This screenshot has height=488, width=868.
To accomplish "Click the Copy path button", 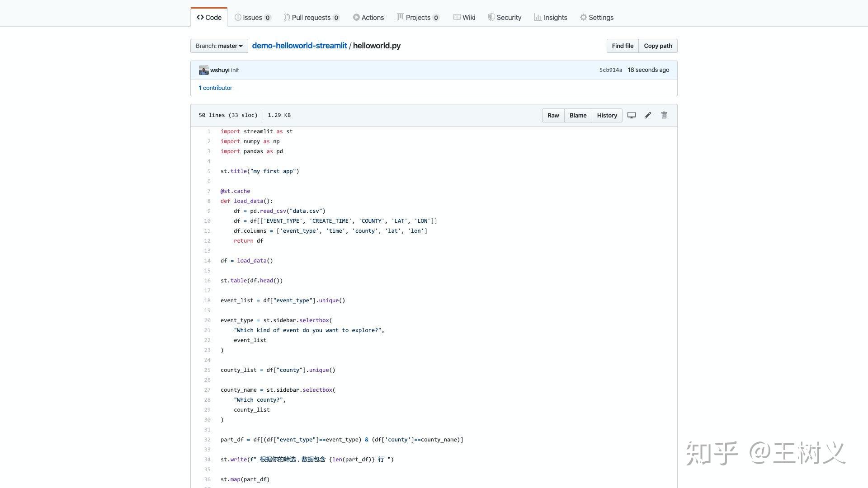I will (658, 46).
